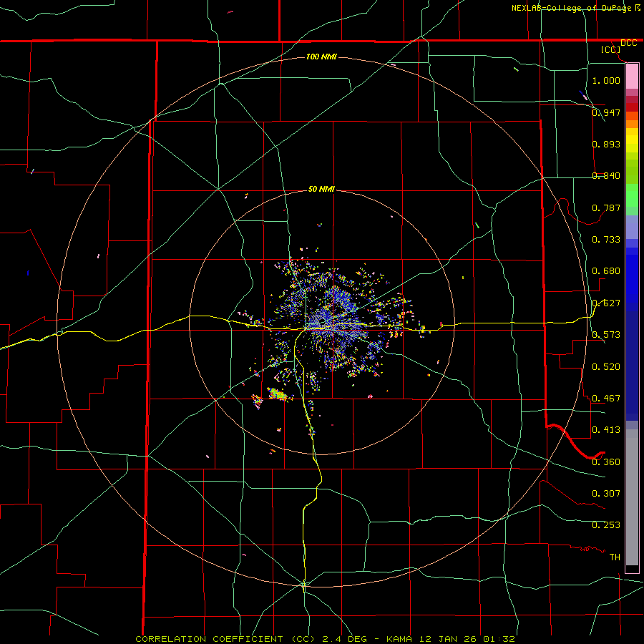The image size is (644, 644).
Task: Click the 0.360 scale value
Action: pyautogui.click(x=606, y=462)
